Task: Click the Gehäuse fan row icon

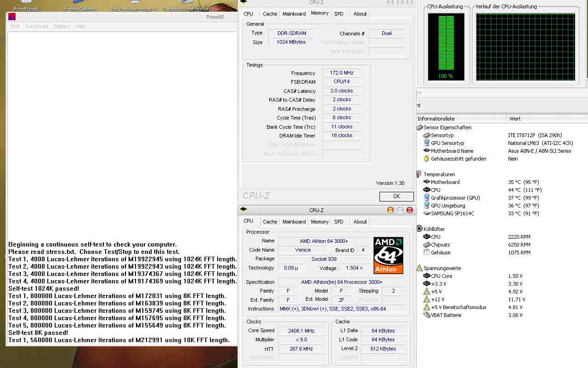Action: (x=427, y=253)
